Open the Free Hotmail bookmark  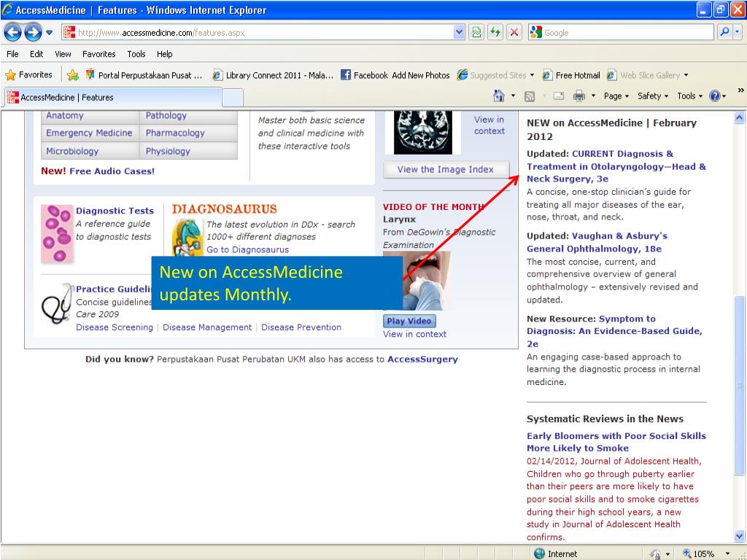pyautogui.click(x=571, y=75)
